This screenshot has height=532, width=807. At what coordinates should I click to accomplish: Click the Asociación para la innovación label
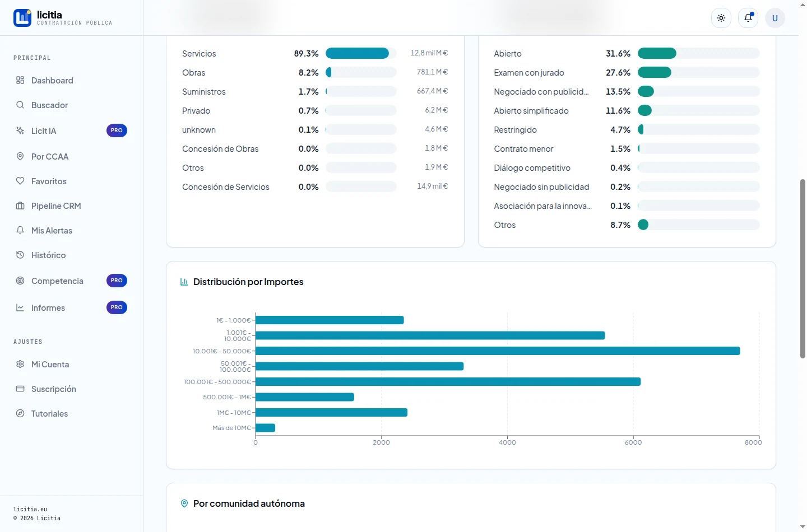point(543,206)
